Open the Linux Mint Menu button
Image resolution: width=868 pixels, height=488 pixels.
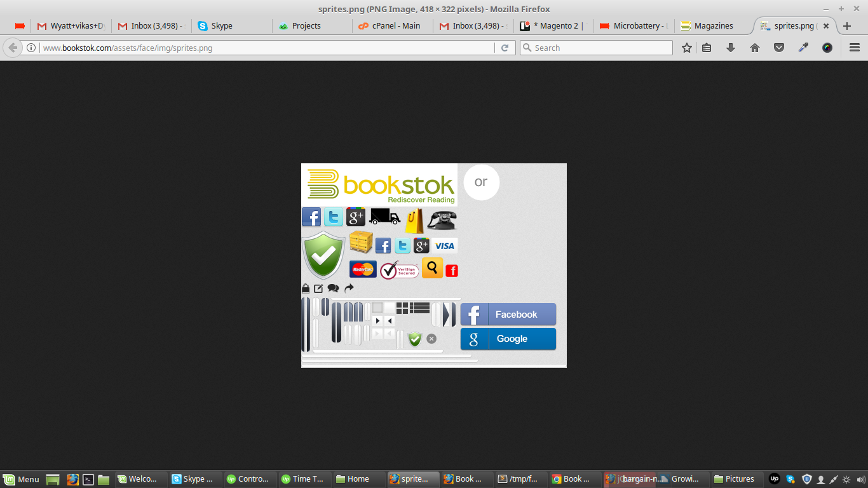pyautogui.click(x=21, y=479)
